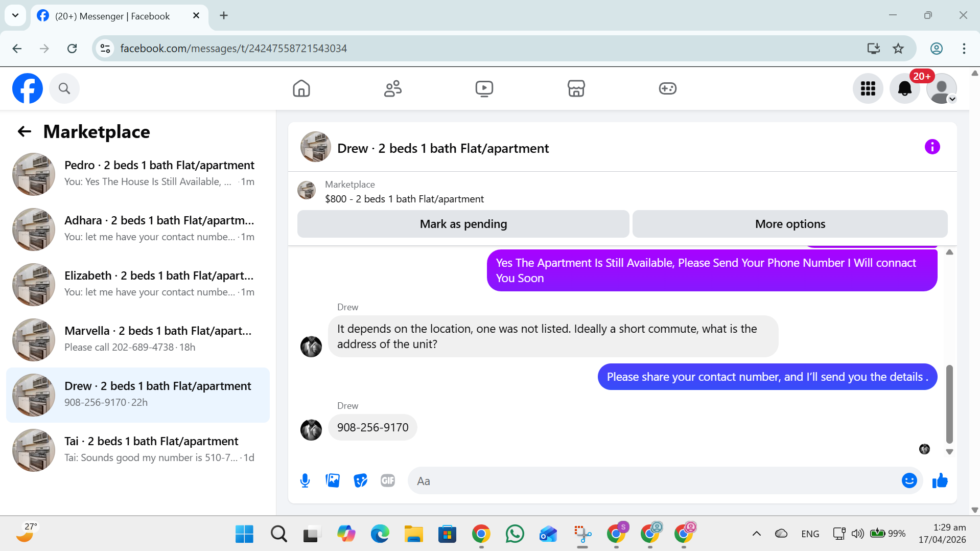Open the Windows Start menu

[x=244, y=534]
